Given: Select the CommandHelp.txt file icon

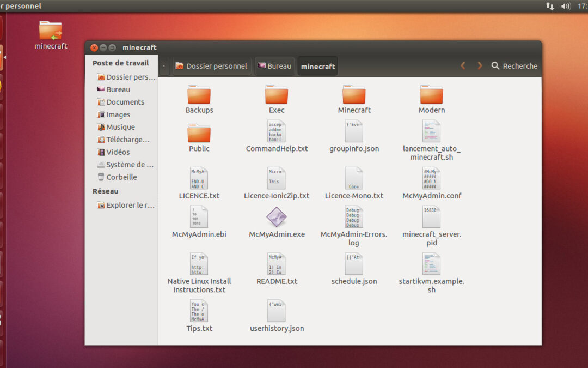Looking at the screenshot, I should tap(277, 131).
